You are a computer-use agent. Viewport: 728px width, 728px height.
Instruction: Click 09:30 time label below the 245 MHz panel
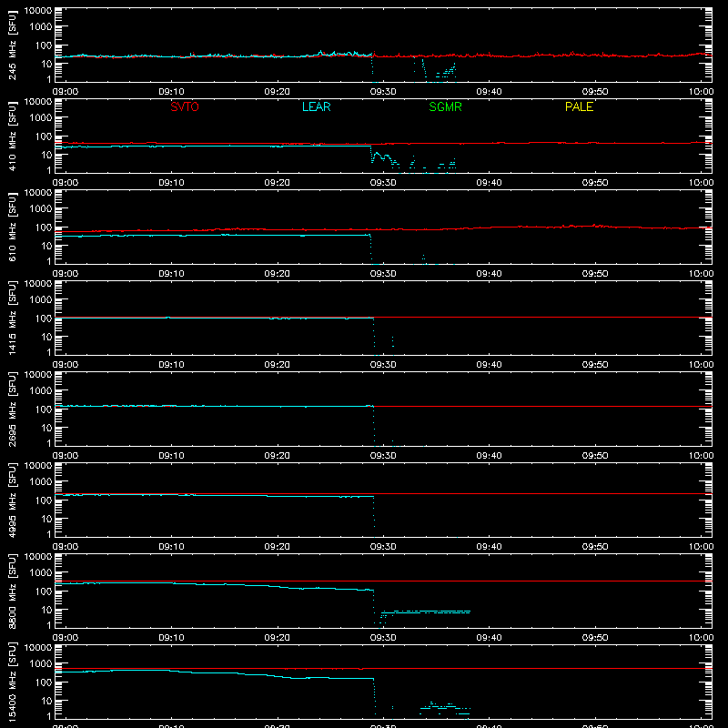tap(383, 92)
